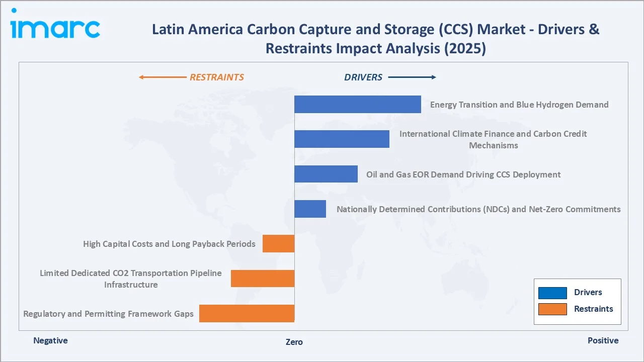The image size is (644, 362).
Task: Click the orange arrow beside RESTRAINTS
Action: click(x=162, y=77)
